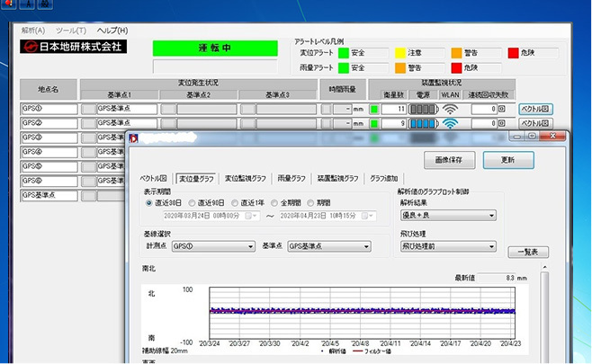The height and width of the screenshot is (364, 592).
Task: Click the 更新 button
Action: [508, 160]
